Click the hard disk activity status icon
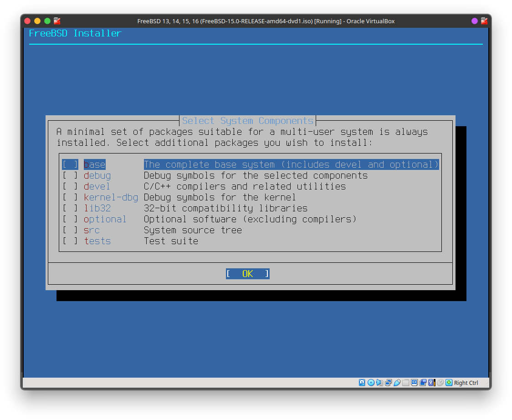The height and width of the screenshot is (420, 512). point(362,383)
